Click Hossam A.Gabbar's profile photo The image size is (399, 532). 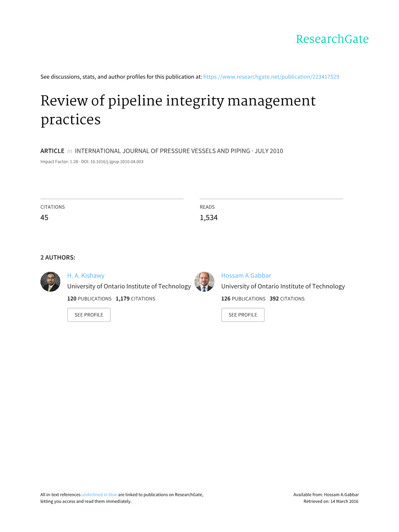[204, 282]
